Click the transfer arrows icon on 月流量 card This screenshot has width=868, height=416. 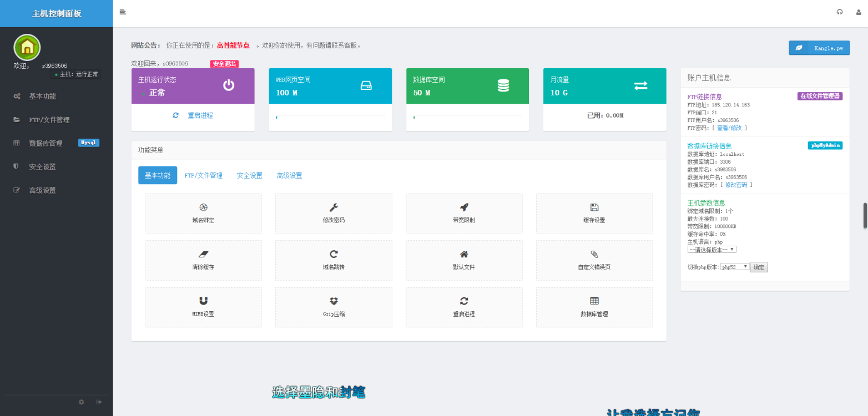(x=640, y=85)
